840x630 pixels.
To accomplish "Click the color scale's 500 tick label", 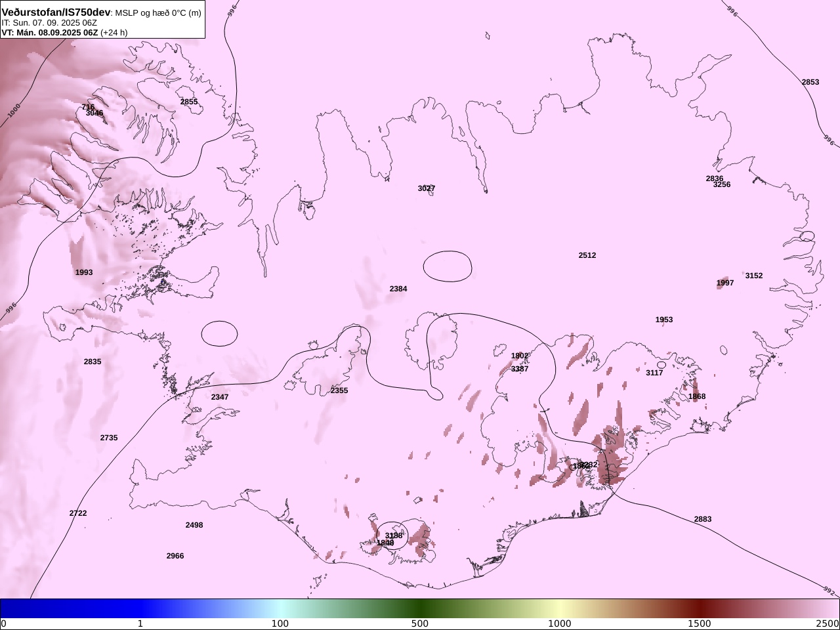I will [420, 623].
